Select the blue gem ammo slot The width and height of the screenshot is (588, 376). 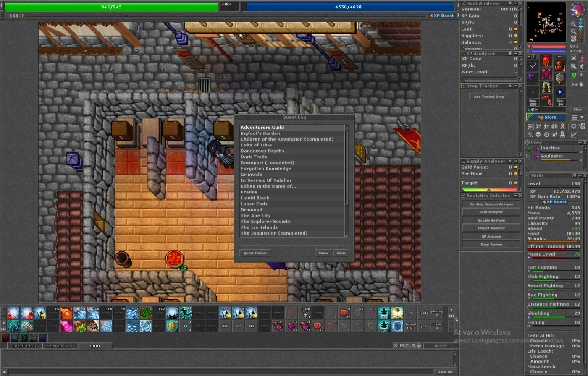click(560, 92)
